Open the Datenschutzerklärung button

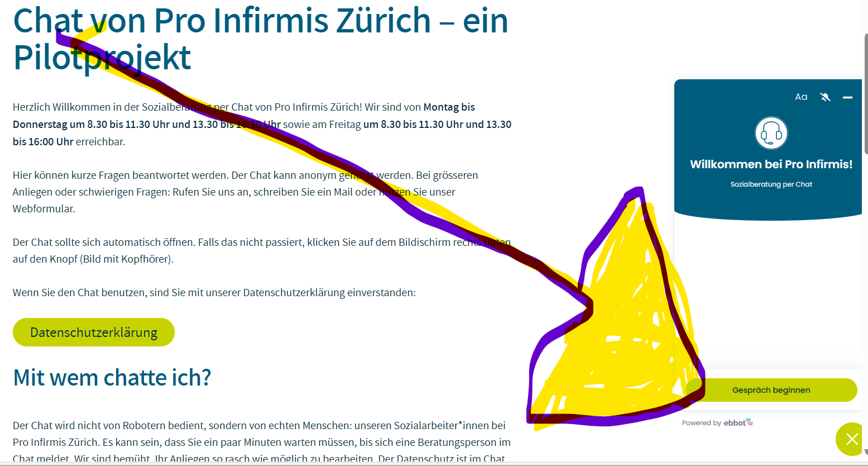coord(94,332)
